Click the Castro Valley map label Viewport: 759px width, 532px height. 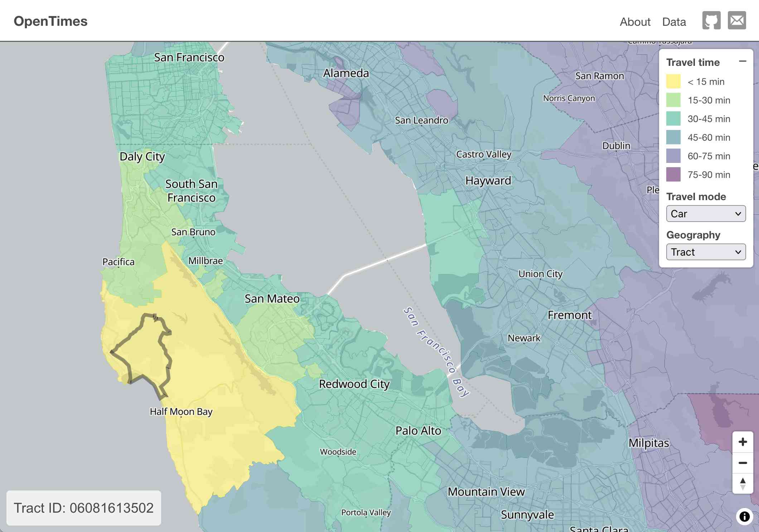pyautogui.click(x=484, y=154)
